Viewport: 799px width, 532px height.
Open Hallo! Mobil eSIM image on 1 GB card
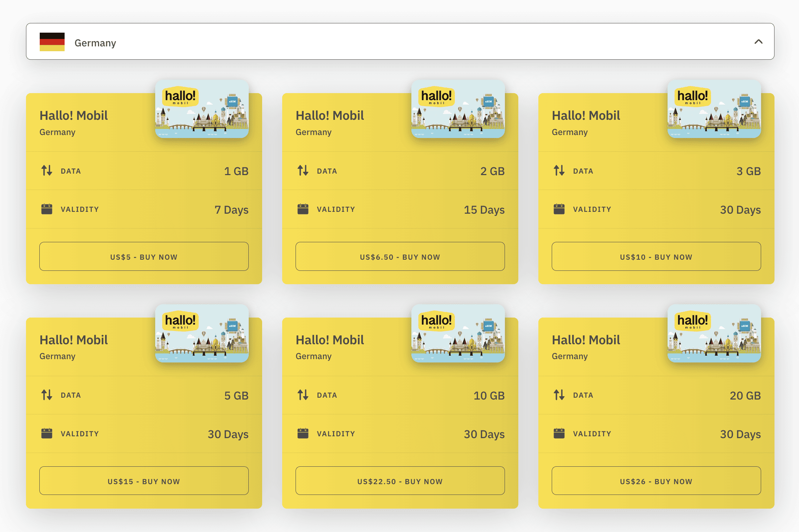point(202,109)
